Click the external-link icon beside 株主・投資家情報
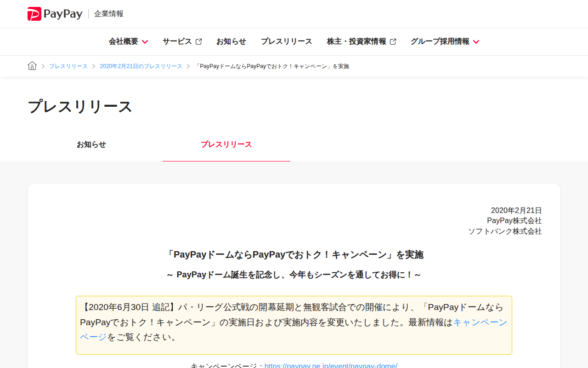Viewport: 588px width, 368px height. [x=393, y=42]
